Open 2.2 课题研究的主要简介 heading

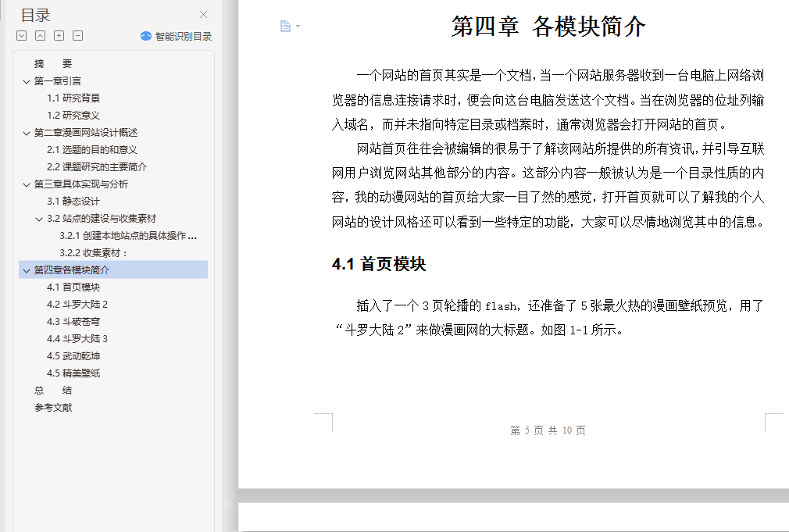point(97,166)
